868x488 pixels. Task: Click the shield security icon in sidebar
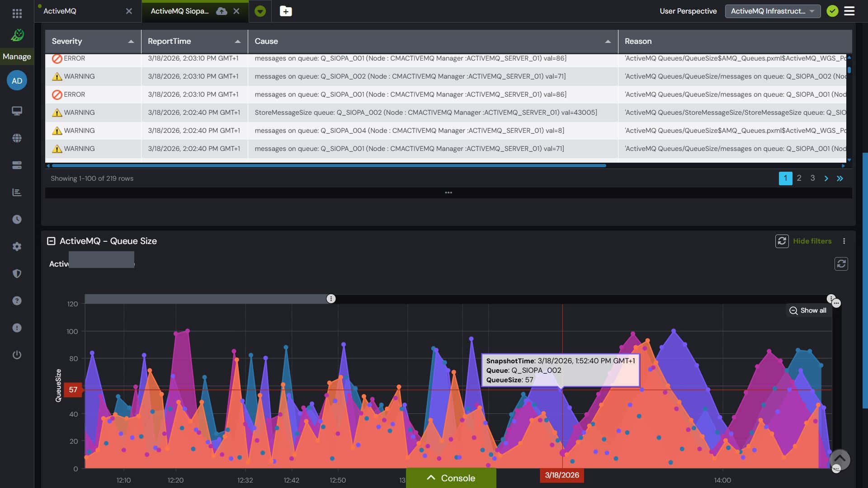[17, 273]
